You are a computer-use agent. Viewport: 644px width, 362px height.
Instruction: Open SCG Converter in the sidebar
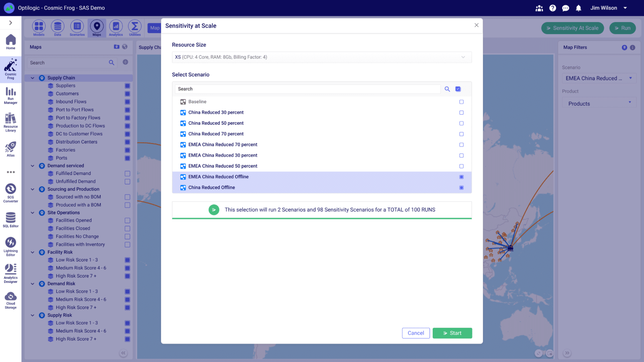(x=10, y=193)
